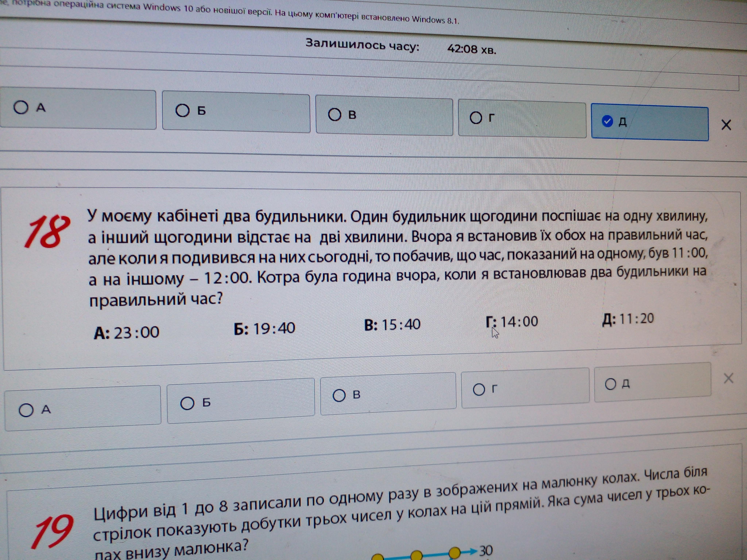Click answer text А: 23:00
The image size is (747, 560).
tap(127, 332)
